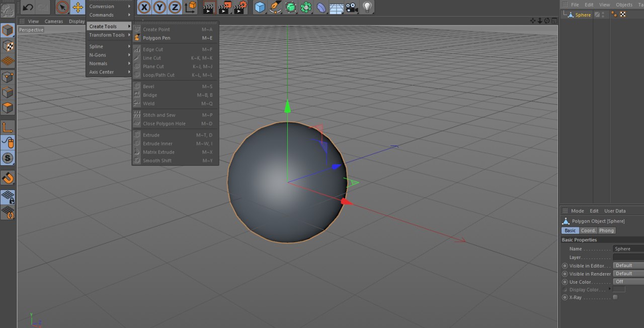
Task: Open viewport Cameras menu
Action: (x=54, y=21)
